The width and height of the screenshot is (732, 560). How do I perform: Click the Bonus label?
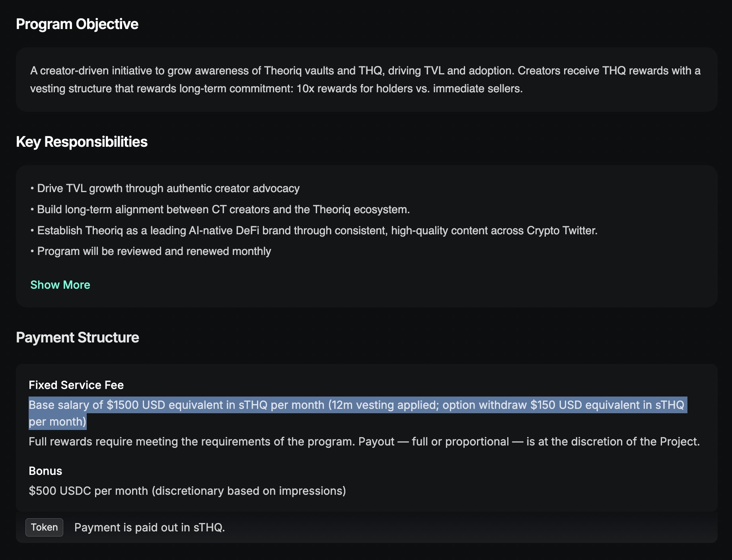[x=45, y=471]
